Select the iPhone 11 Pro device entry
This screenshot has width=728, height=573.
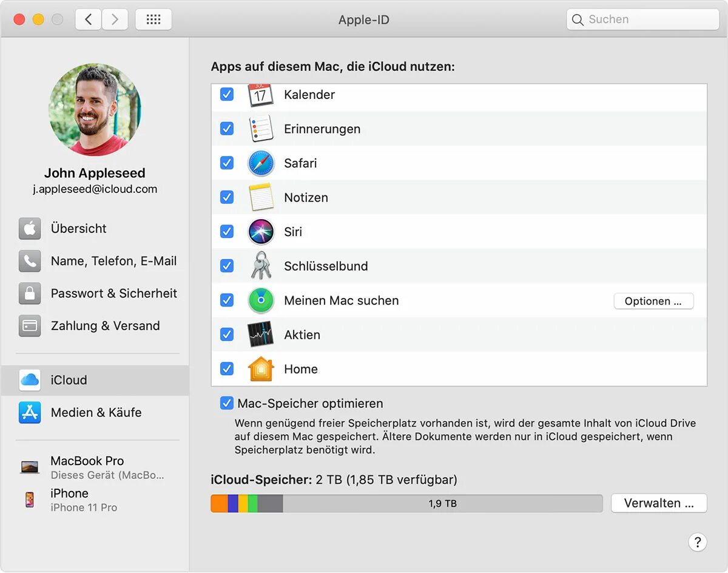pyautogui.click(x=95, y=500)
